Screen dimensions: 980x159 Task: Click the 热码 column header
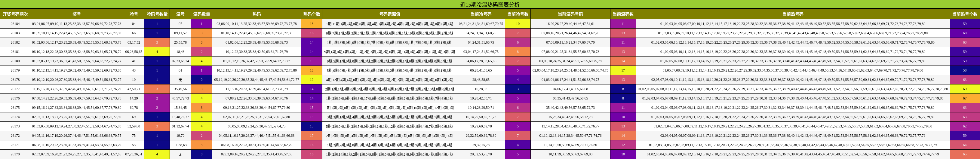(257, 14)
